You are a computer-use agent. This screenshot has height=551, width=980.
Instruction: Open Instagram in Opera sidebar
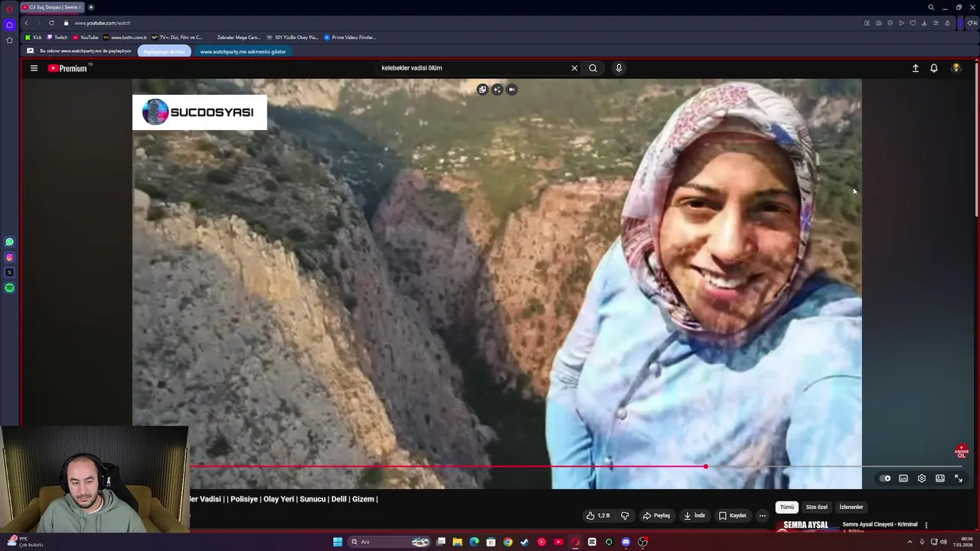(x=9, y=257)
